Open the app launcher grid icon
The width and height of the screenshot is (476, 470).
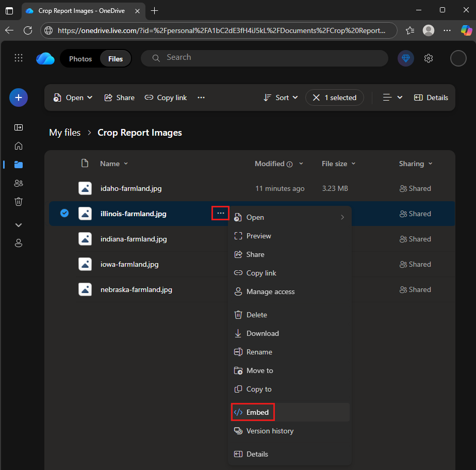[x=19, y=58]
